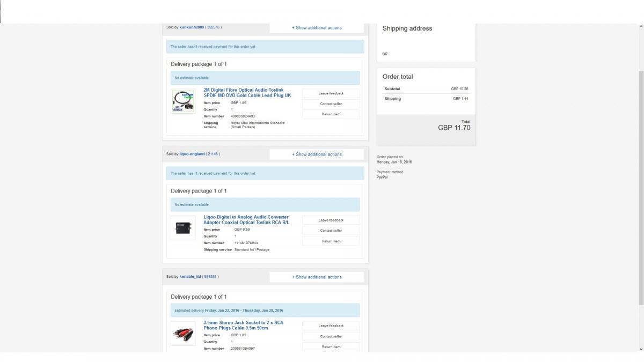Return the 2M Digital Fibre Optical cable

tap(331, 114)
